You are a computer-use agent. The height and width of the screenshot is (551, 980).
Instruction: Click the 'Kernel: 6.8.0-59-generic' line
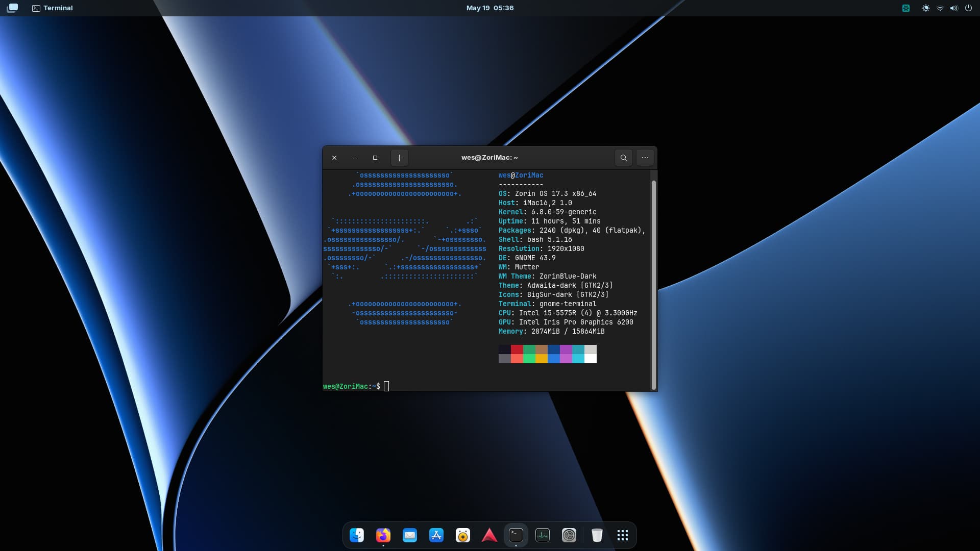548,212
